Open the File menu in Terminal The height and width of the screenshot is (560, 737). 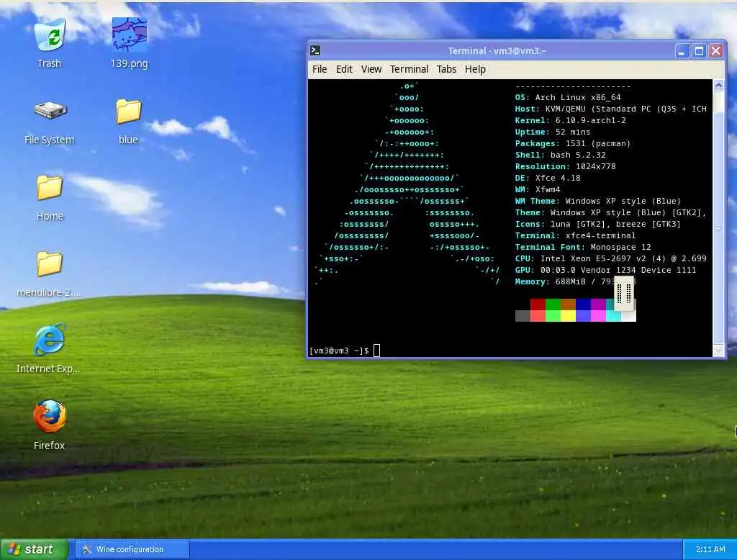320,69
